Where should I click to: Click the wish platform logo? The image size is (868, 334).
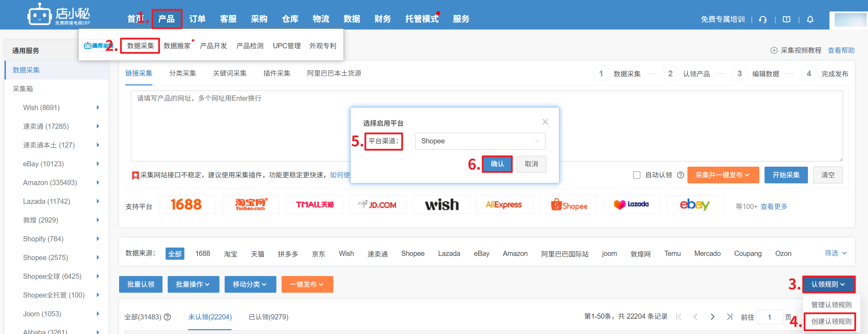pyautogui.click(x=441, y=204)
